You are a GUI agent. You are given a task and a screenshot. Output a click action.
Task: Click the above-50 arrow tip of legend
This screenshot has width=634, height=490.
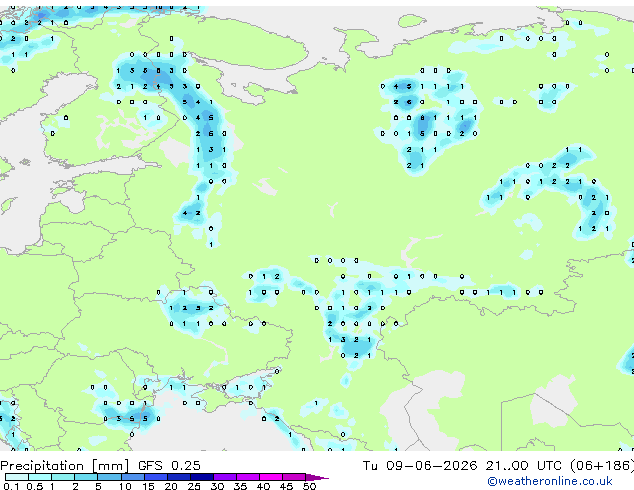[x=317, y=477]
